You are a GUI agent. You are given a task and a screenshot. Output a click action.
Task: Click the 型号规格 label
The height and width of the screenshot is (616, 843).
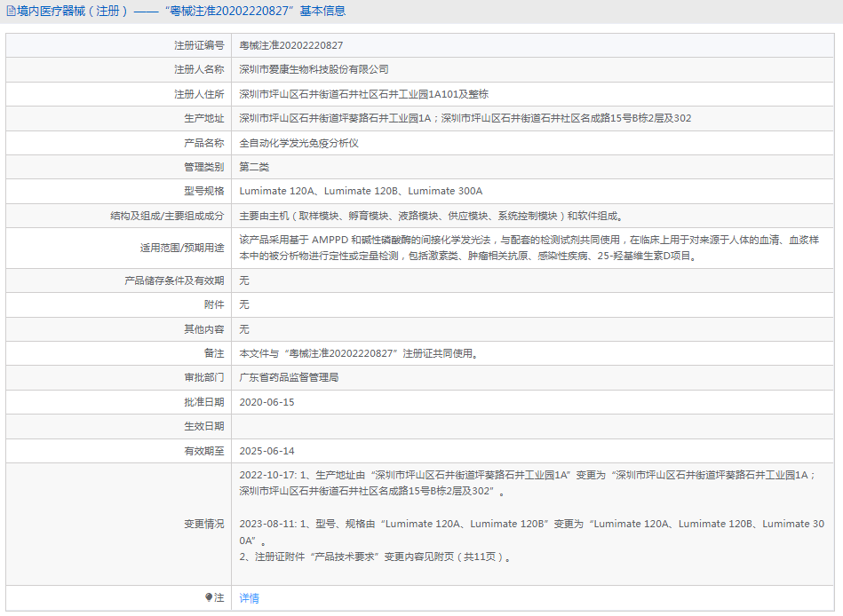click(x=203, y=191)
